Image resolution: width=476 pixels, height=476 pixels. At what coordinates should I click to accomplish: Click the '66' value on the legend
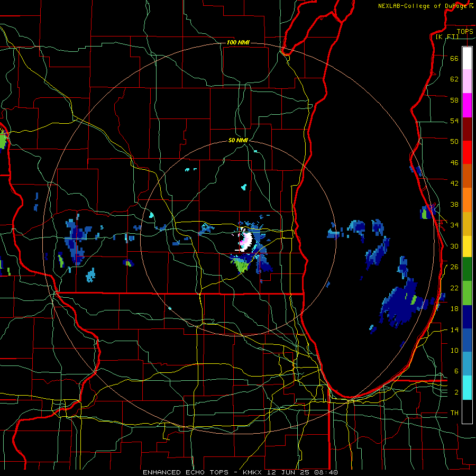(x=454, y=58)
